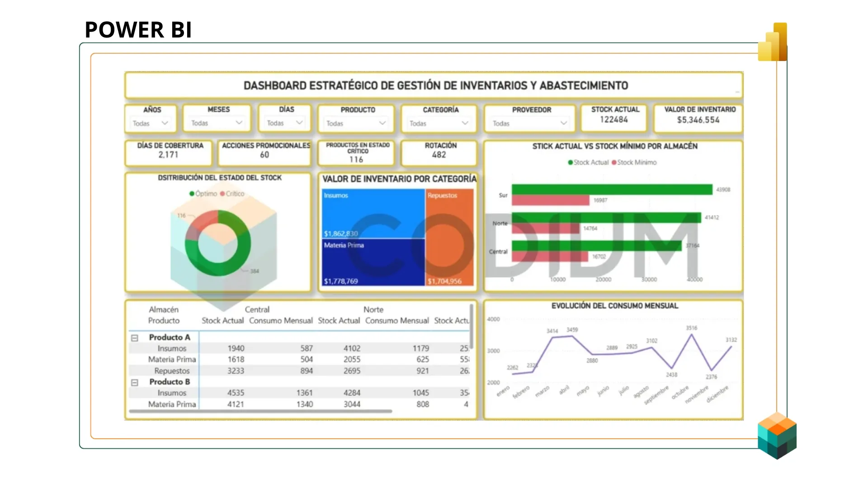
Task: Click cell 4535 in Producto B Insumos row
Action: [x=236, y=393]
